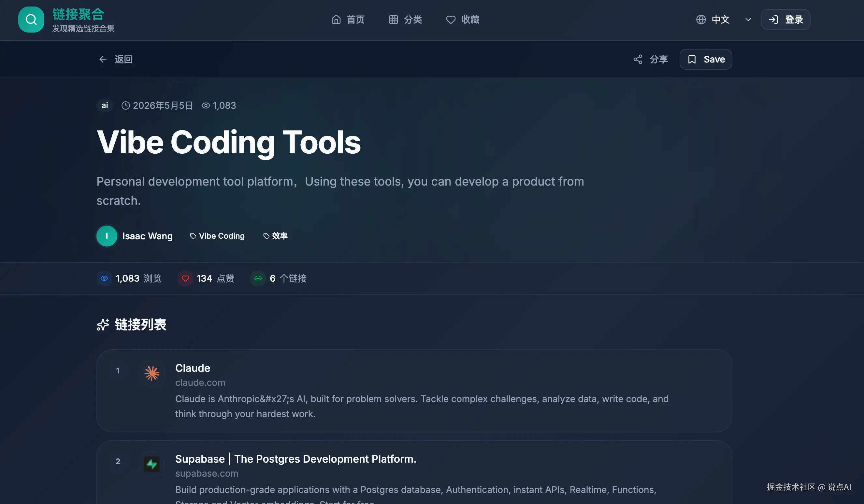Image resolution: width=864 pixels, height=504 pixels.
Task: Select the 效率 tag
Action: 275,236
